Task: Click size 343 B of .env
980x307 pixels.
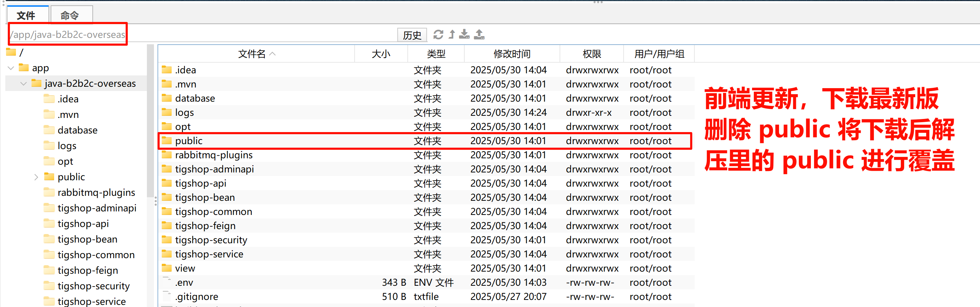Action: [x=394, y=282]
